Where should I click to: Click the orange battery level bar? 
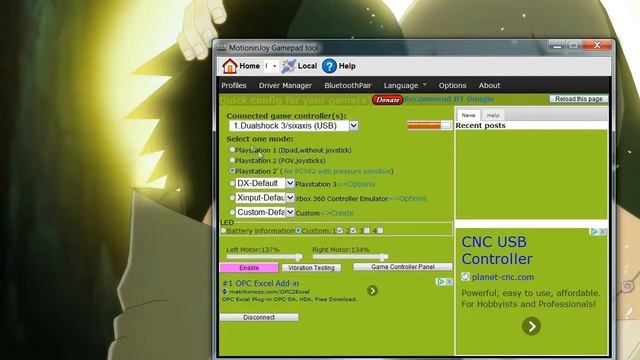[429, 125]
